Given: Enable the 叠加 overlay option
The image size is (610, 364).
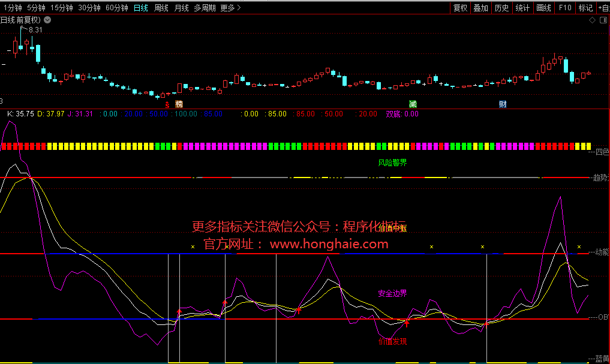Looking at the screenshot, I should coord(480,8).
